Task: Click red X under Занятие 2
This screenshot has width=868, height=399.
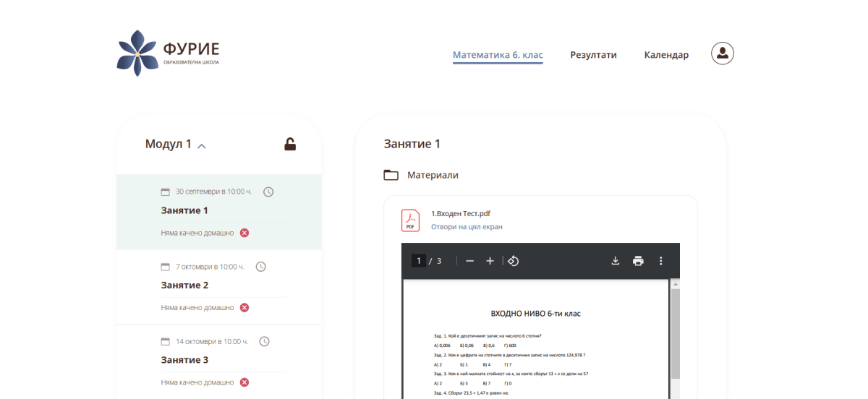Action: click(x=244, y=307)
